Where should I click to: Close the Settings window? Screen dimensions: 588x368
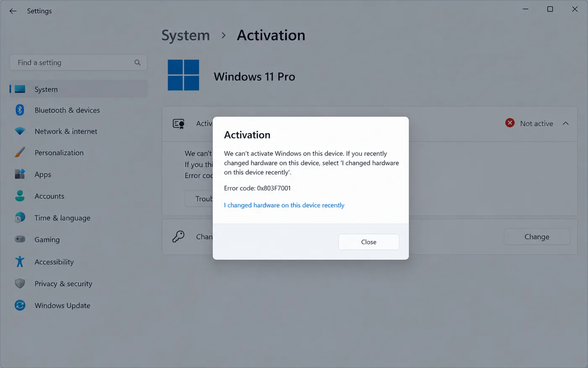(575, 9)
